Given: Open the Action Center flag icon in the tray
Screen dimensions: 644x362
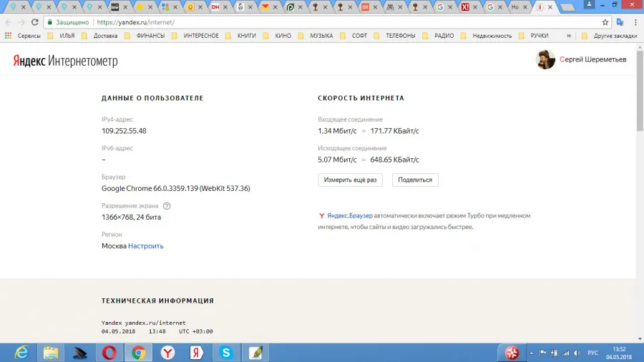Looking at the screenshot, I should coord(542,353).
